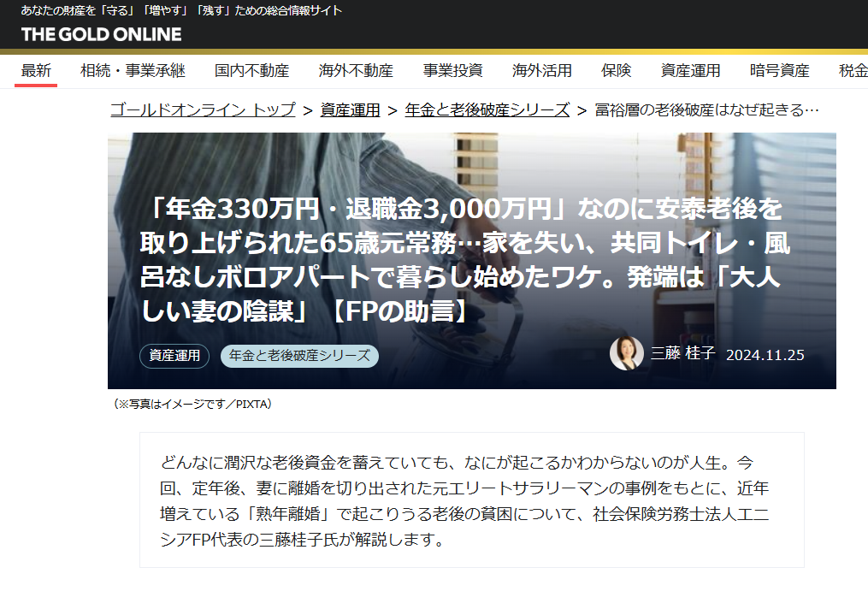Click the current-page breadcrumb 富裕層の老後破産
The width and height of the screenshot is (868, 603).
point(706,109)
